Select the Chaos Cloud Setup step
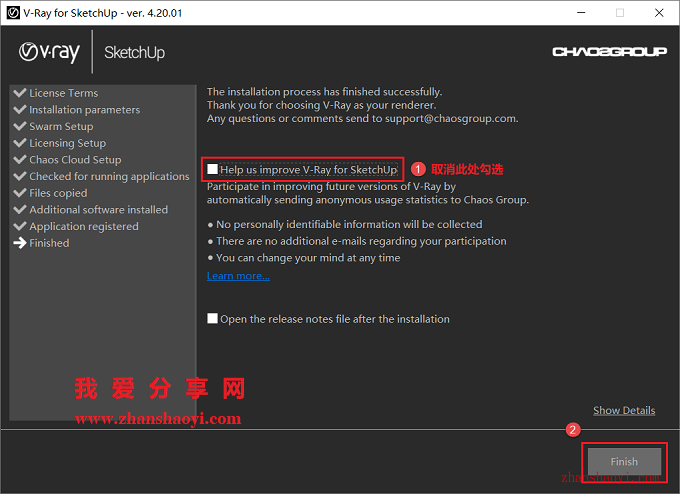Viewport: 680px width, 494px height. 75,160
